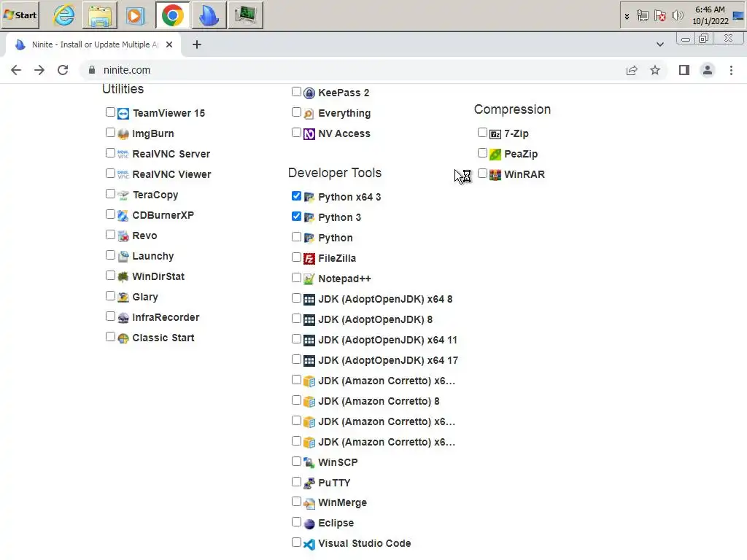Toggle the browser side panel

coord(684,71)
